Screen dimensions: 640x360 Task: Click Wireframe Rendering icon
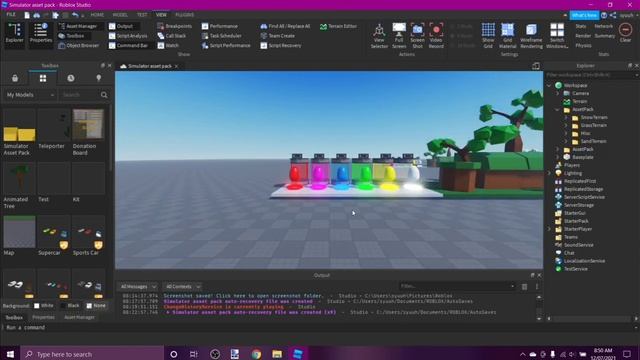531,36
